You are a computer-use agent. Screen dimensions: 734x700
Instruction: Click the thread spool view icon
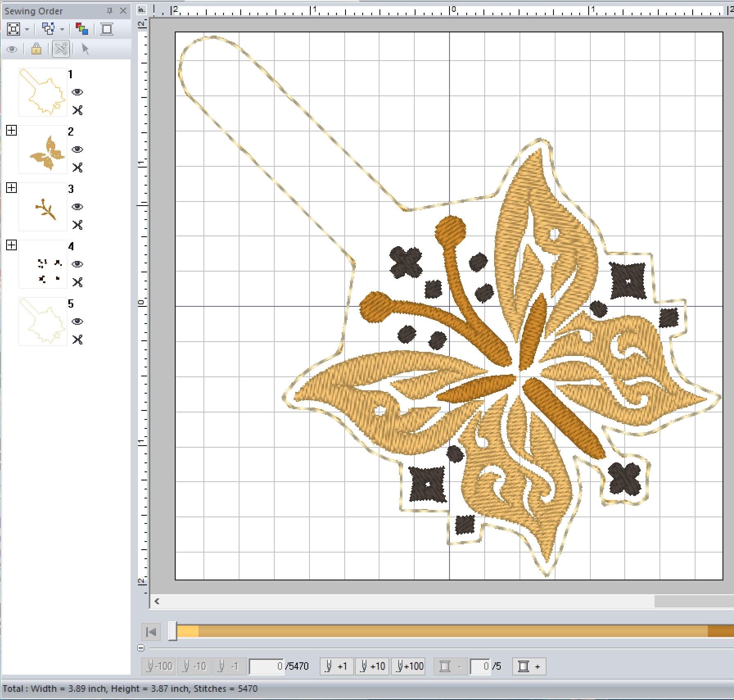107,29
